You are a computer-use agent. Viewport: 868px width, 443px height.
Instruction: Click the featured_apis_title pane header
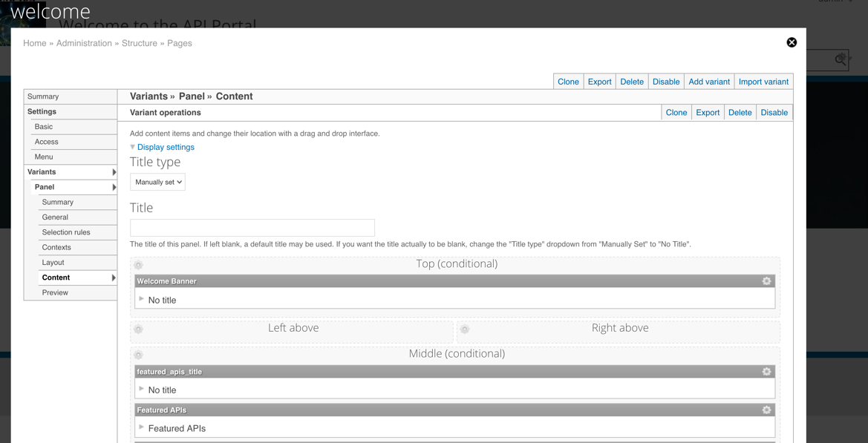coord(454,372)
